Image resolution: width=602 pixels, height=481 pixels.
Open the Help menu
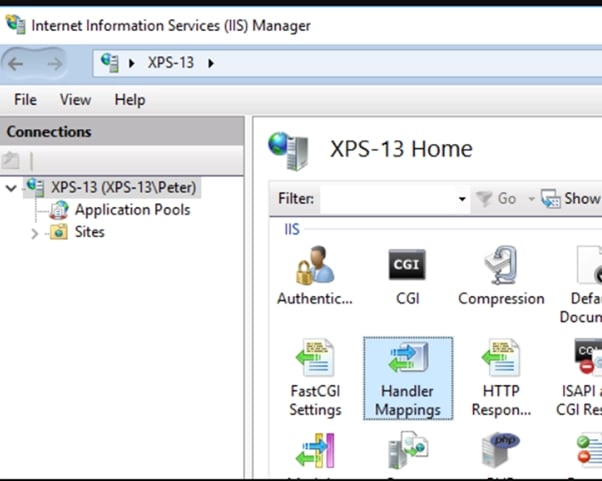click(x=129, y=100)
